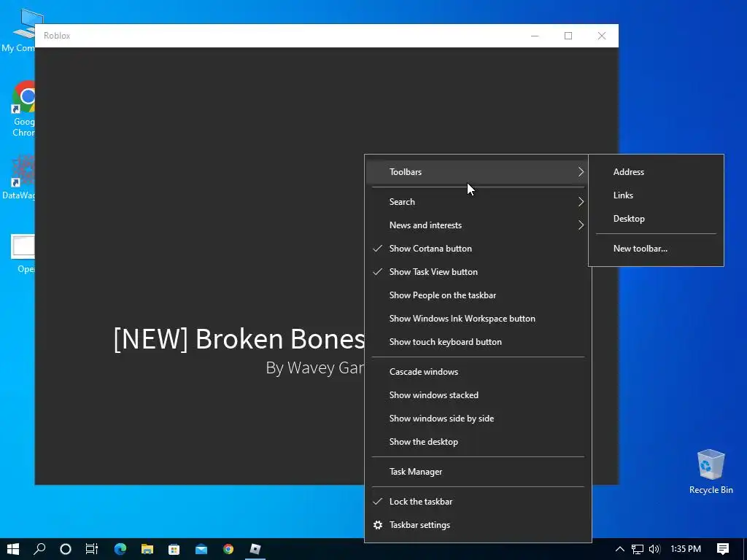This screenshot has height=560, width=747.
Task: Expand the News and interests submenu
Action: click(478, 225)
